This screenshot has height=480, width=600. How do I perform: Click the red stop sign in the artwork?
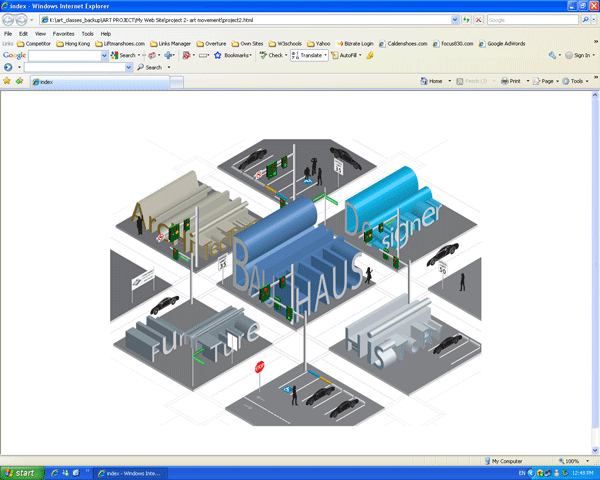coord(259,367)
